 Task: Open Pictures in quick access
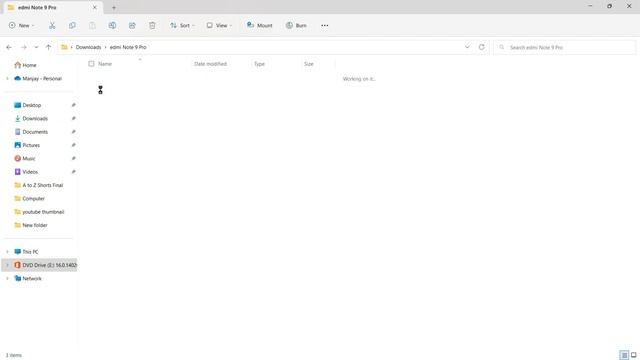point(27,145)
